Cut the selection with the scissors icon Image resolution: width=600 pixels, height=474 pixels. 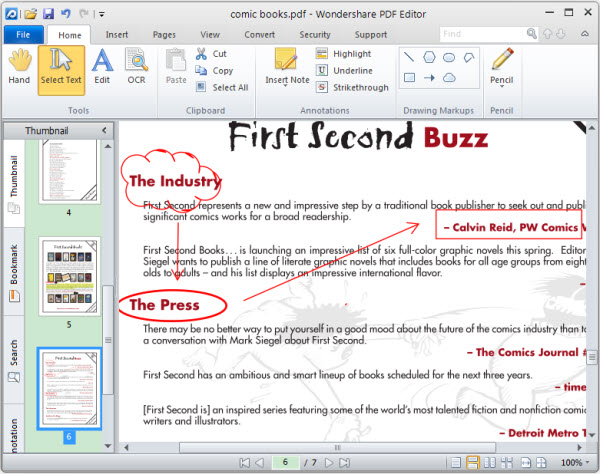click(211, 54)
